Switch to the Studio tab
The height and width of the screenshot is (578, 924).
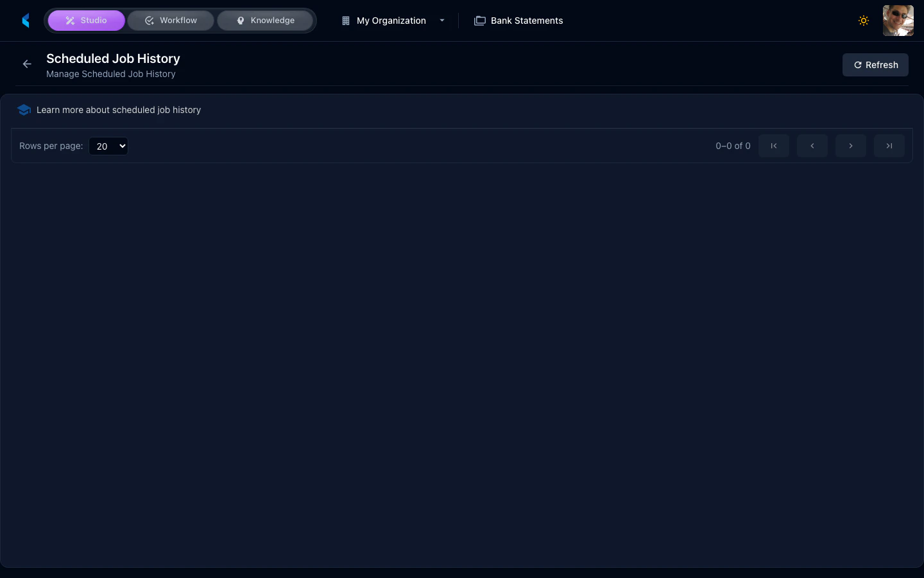[x=87, y=21]
